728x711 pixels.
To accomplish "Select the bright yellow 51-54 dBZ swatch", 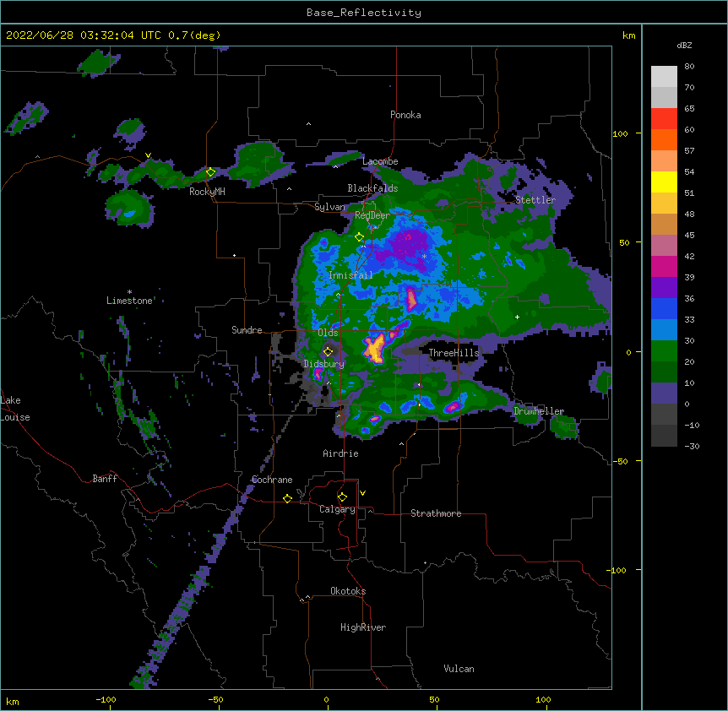I will tap(664, 182).
